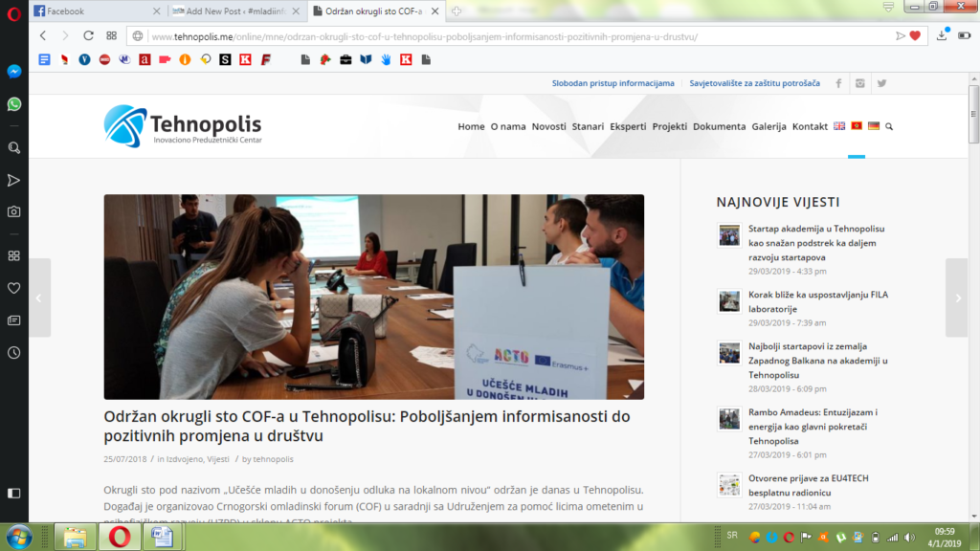Screen dimensions: 980x551
Task: Visit Tehnopolis Twitter page icon
Action: tap(881, 83)
